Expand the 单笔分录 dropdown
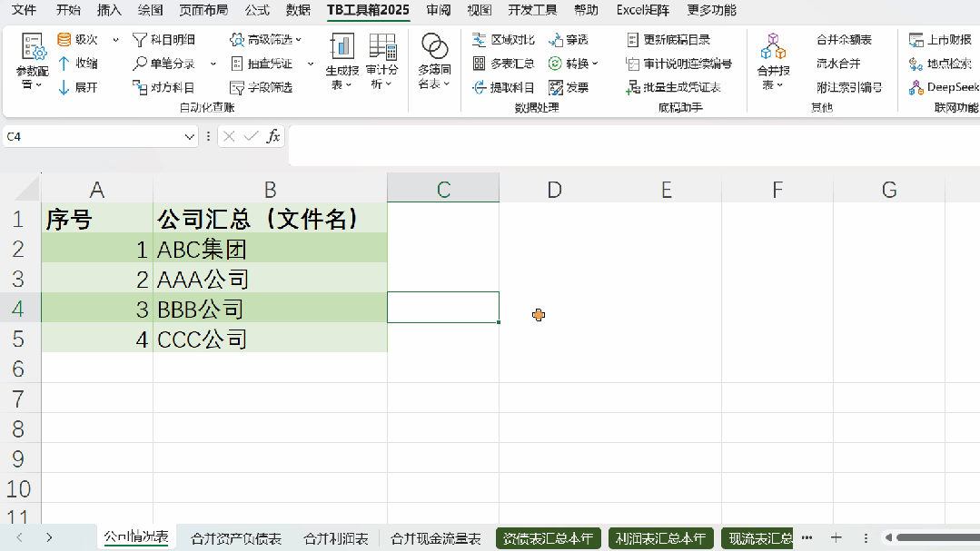Viewport: 980px width, 551px height. point(212,64)
